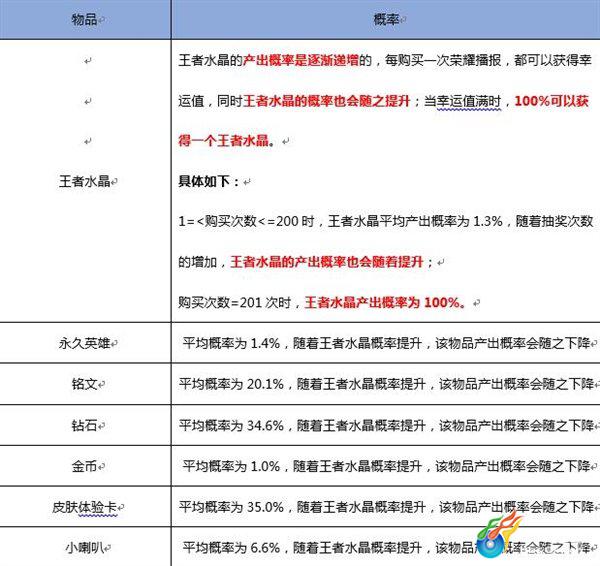Click the 物品 column header
This screenshot has width=600, height=566.
click(x=85, y=19)
